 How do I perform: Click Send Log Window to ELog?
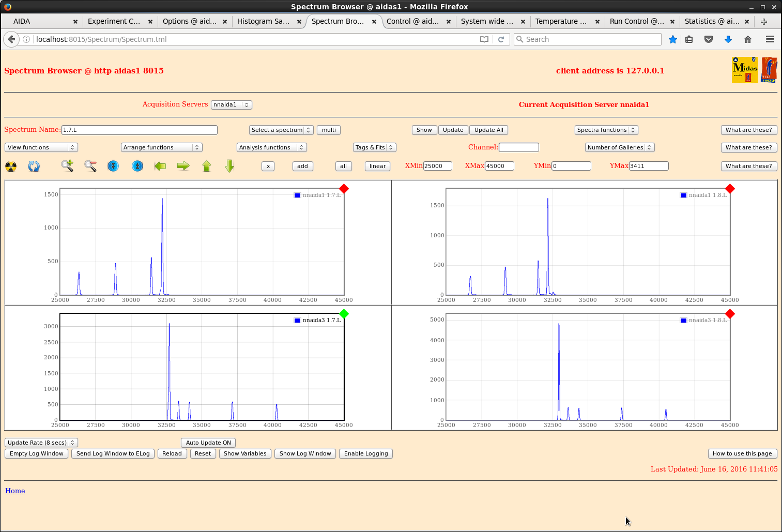coord(113,453)
